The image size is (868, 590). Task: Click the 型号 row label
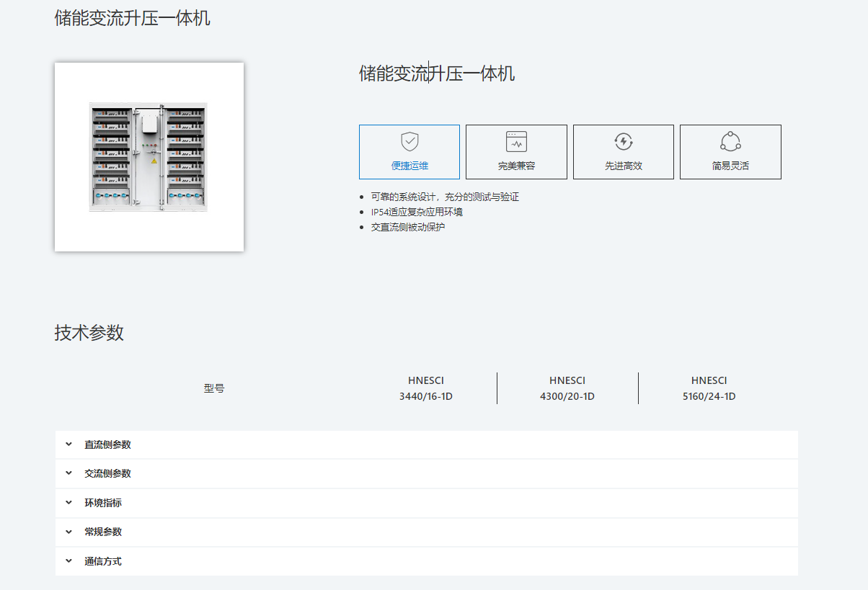tap(214, 388)
